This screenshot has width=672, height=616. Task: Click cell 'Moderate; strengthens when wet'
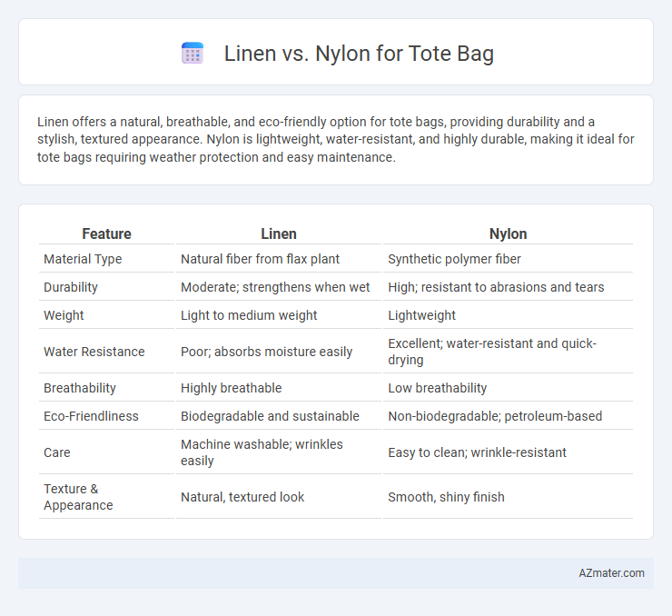(x=275, y=287)
